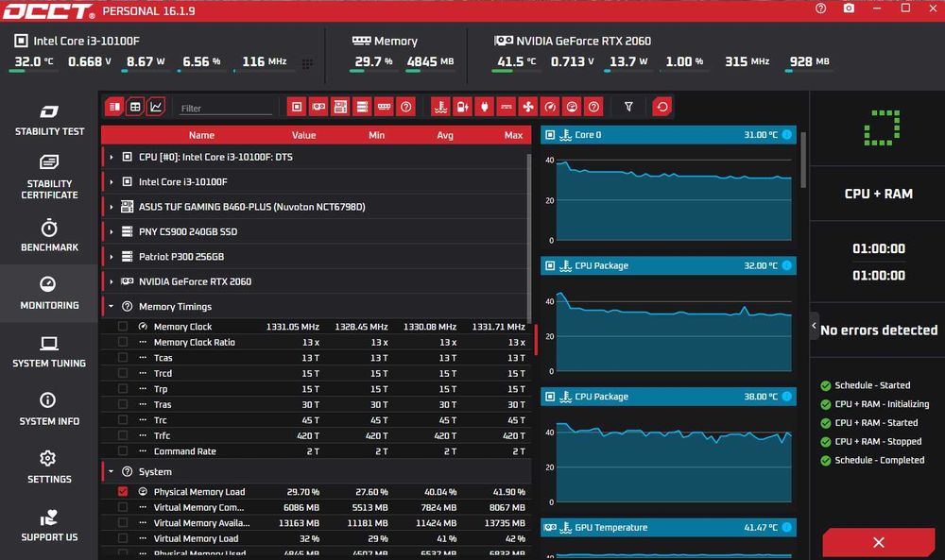The width and height of the screenshot is (945, 560).
Task: Toggle the unknown-type sensor filter question icon
Action: click(x=593, y=107)
